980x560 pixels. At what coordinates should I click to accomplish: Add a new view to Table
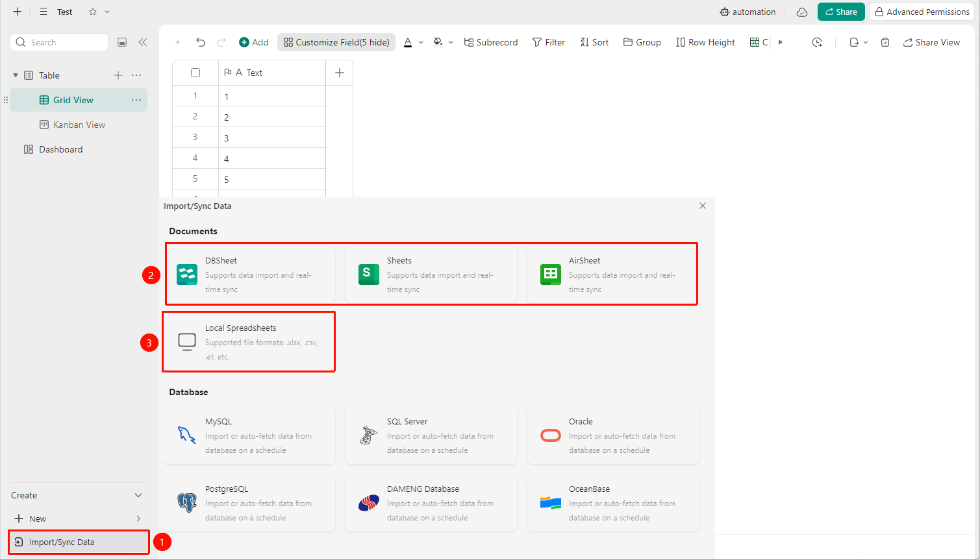pyautogui.click(x=118, y=75)
